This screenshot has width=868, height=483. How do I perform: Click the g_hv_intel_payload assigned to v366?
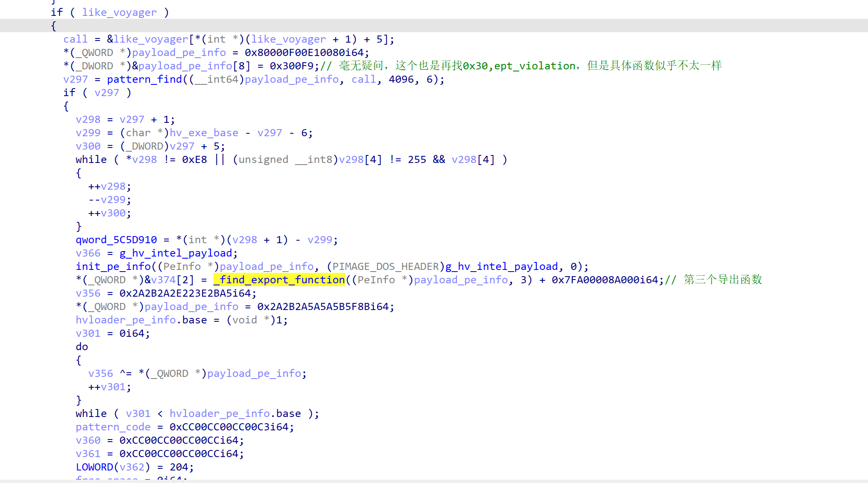[x=176, y=253]
